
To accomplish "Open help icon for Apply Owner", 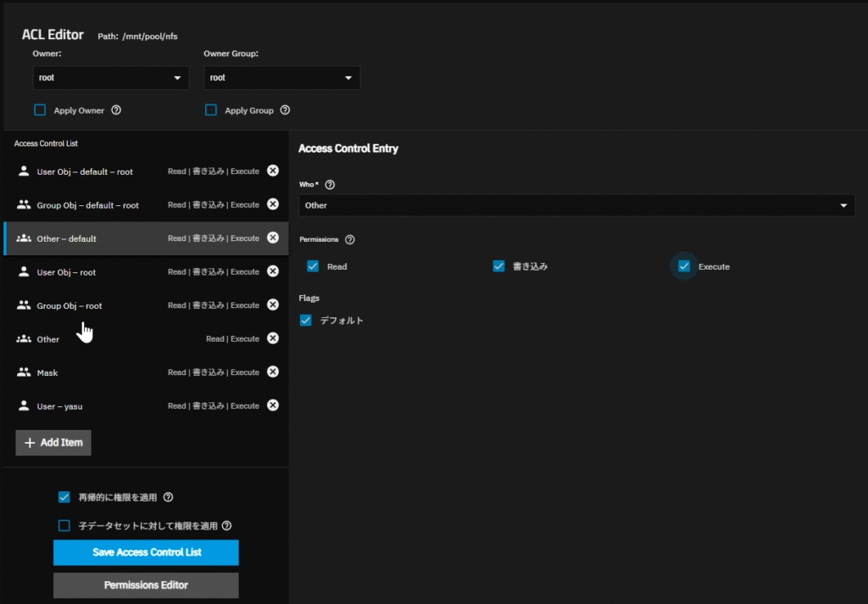I will click(x=116, y=110).
